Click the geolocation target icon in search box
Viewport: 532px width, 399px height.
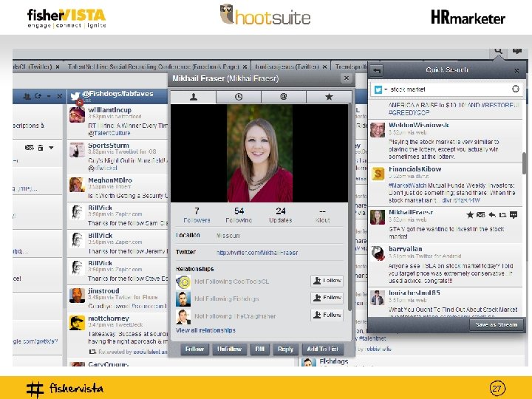pos(516,89)
